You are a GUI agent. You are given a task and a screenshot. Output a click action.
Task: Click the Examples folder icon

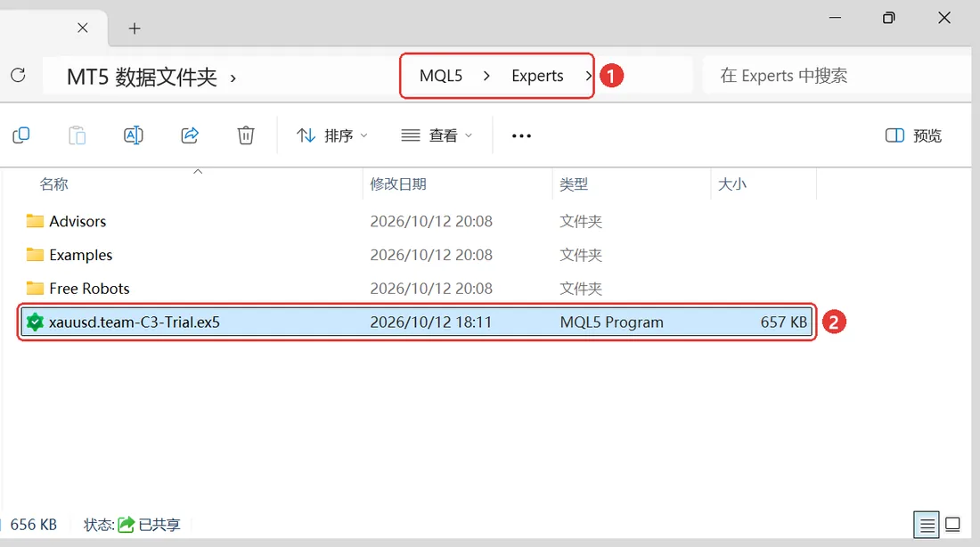tap(35, 255)
